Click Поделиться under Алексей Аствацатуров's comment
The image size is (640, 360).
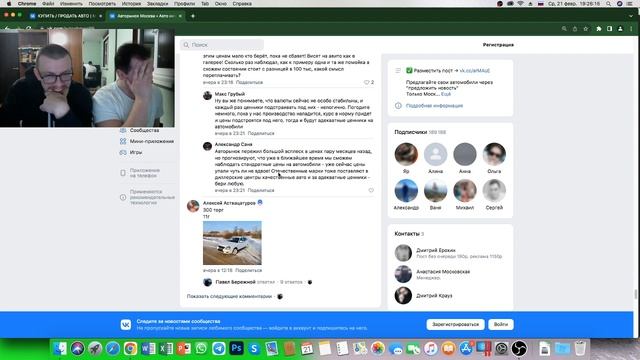click(249, 270)
